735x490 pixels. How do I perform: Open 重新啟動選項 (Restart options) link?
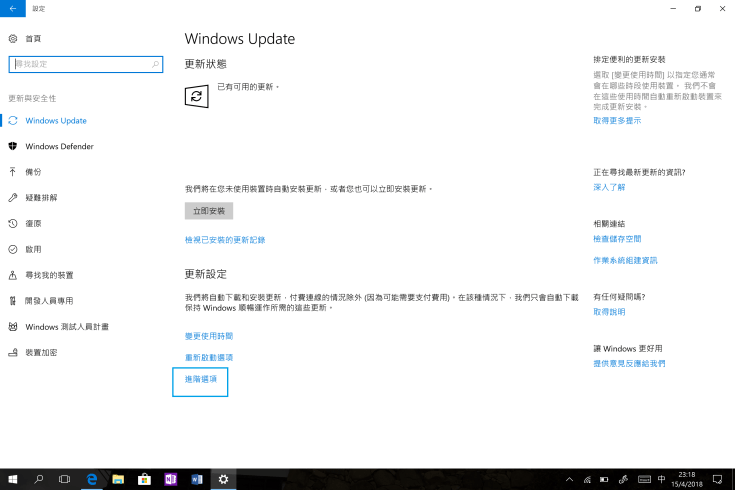pyautogui.click(x=209, y=357)
